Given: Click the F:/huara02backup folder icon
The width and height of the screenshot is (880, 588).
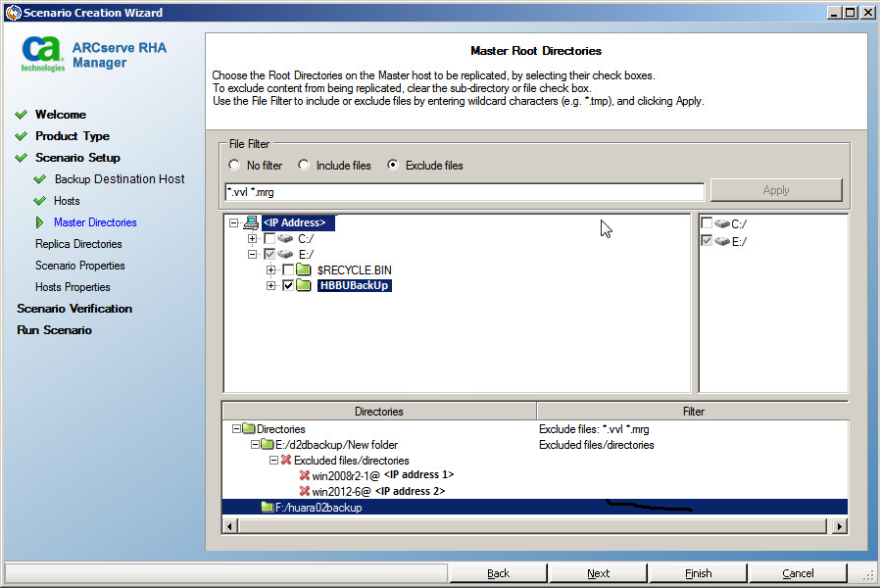Looking at the screenshot, I should pyautogui.click(x=268, y=508).
